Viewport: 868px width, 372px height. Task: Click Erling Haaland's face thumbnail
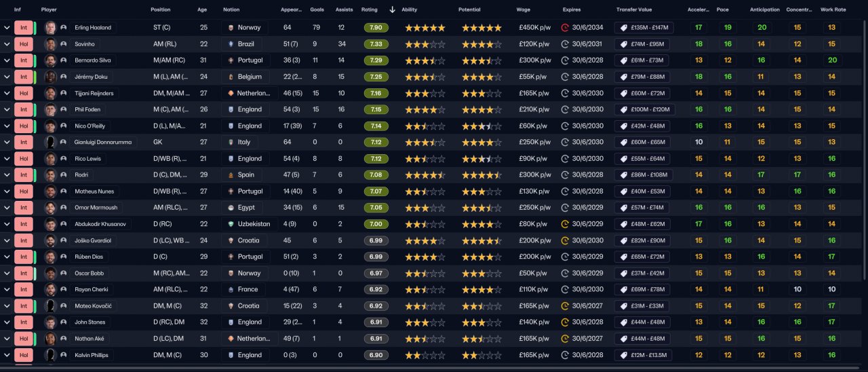tap(50, 28)
